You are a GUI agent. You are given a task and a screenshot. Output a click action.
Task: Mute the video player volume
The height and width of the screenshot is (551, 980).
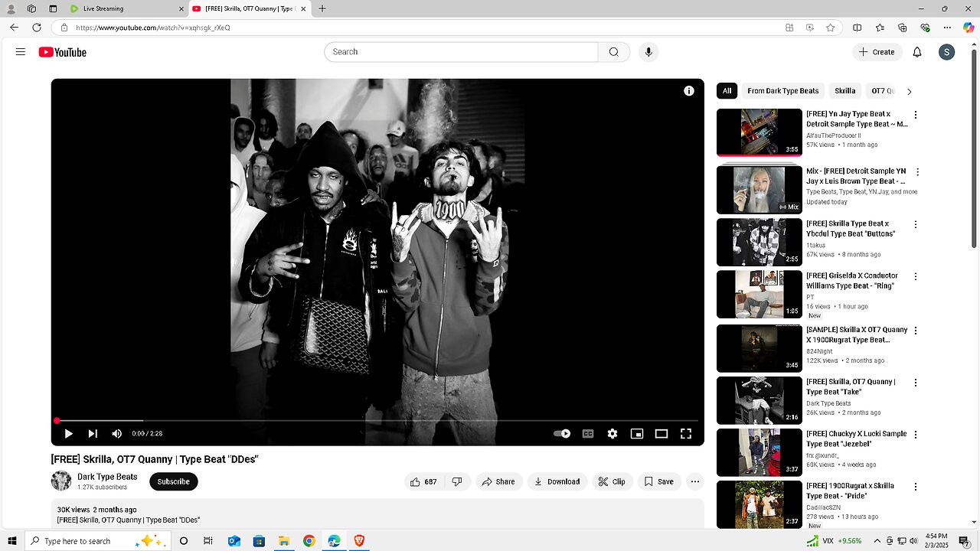coord(116,434)
